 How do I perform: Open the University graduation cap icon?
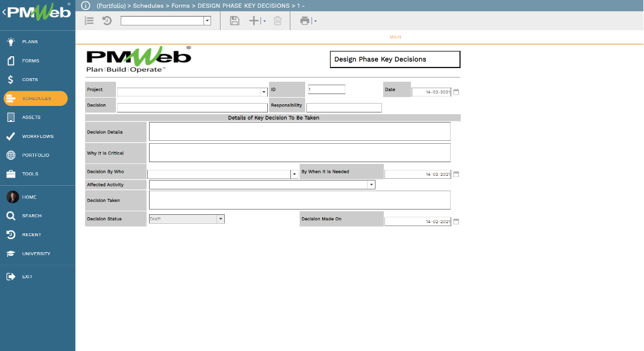point(11,253)
